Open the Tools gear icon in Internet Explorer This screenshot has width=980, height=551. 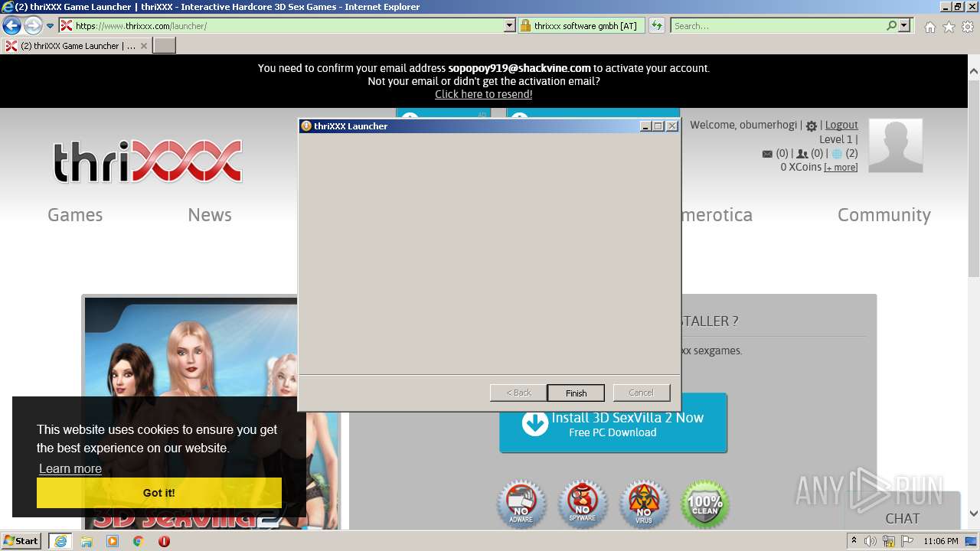968,27
